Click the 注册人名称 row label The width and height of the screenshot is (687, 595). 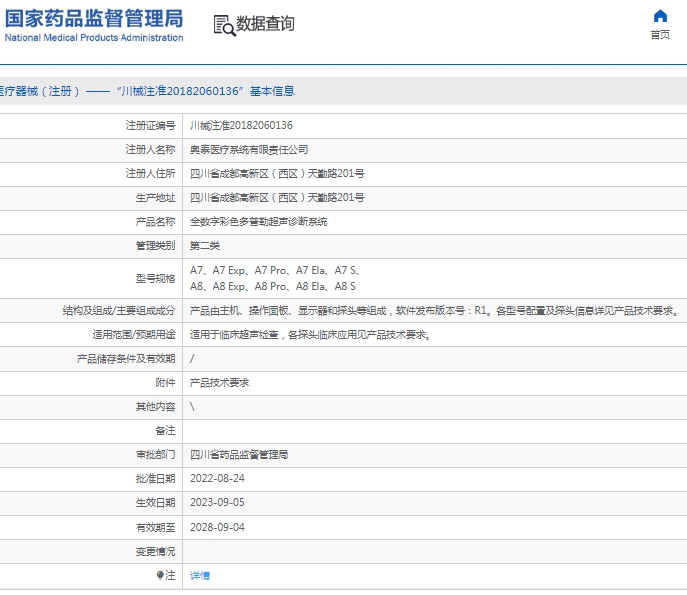[x=150, y=150]
